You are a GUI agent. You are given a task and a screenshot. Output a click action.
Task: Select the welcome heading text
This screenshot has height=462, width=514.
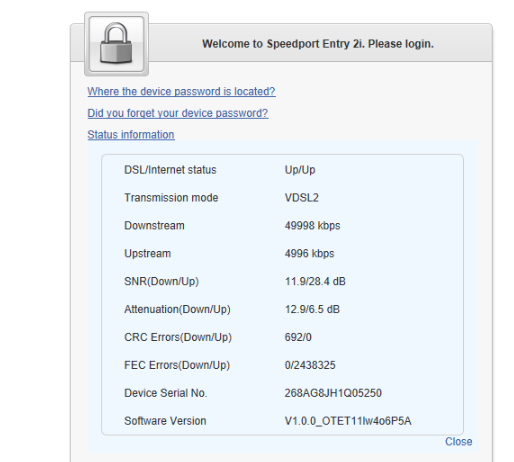[318, 44]
